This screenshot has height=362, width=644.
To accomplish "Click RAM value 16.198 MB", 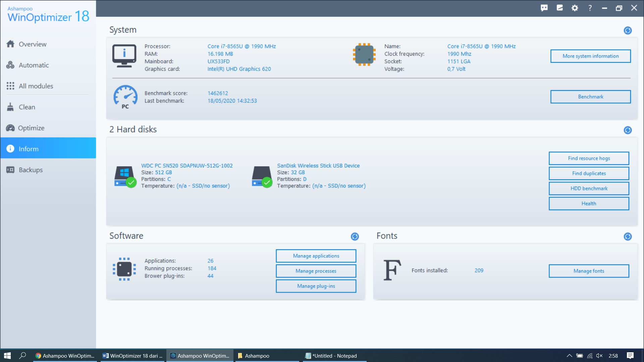I will click(x=220, y=54).
